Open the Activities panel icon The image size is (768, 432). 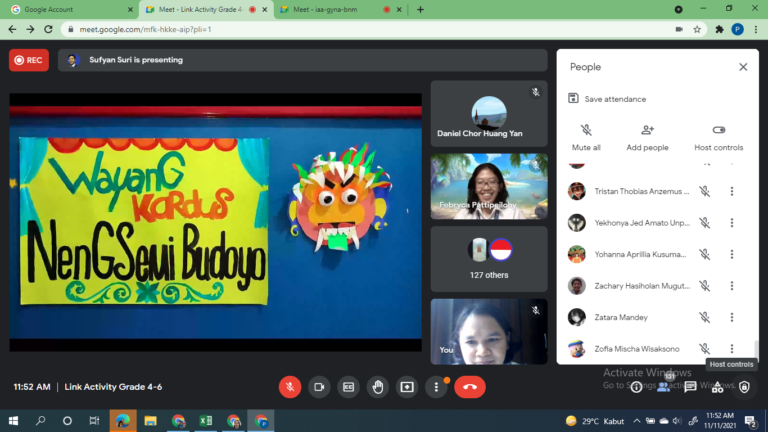[717, 387]
